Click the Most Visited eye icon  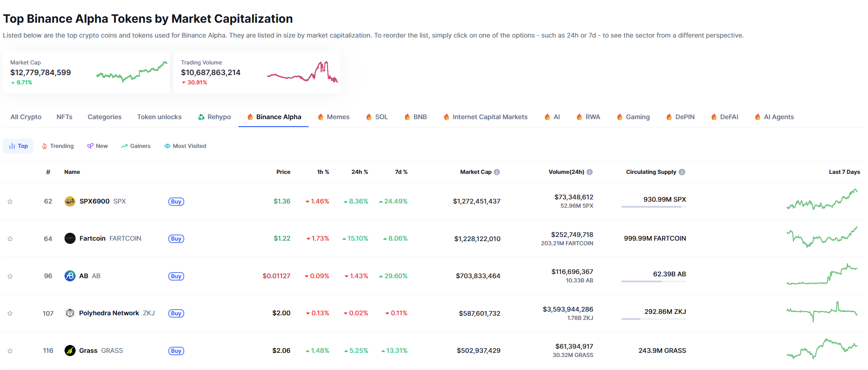[x=167, y=146]
